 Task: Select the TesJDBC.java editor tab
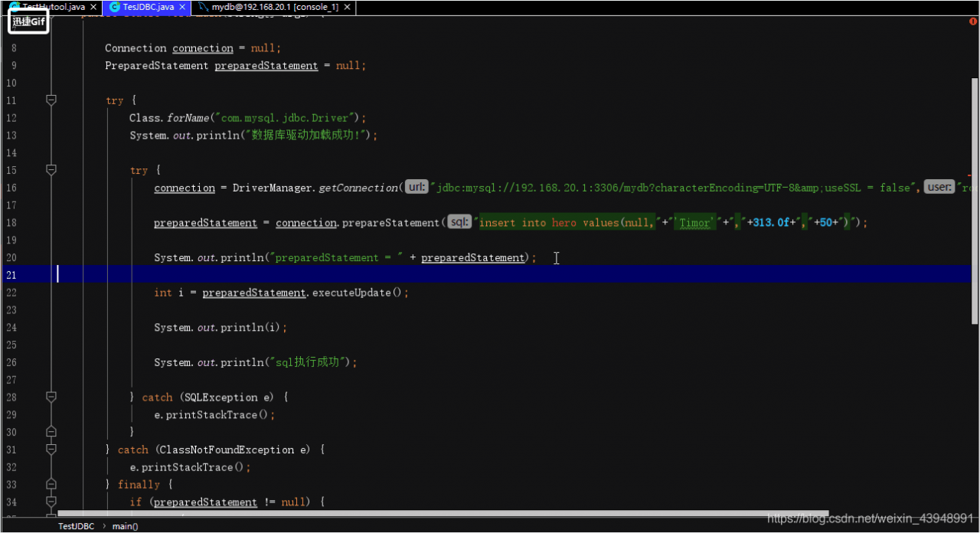(x=149, y=6)
